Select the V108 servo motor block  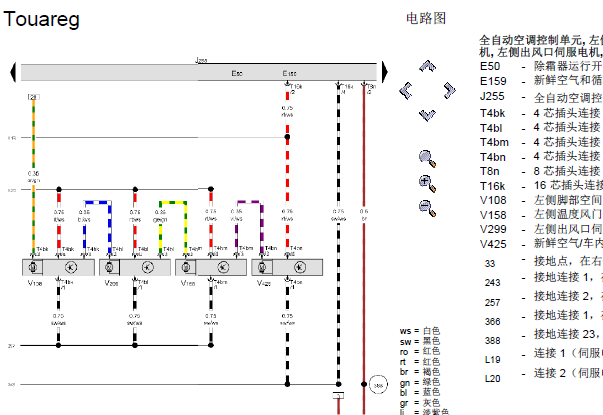[58, 267]
